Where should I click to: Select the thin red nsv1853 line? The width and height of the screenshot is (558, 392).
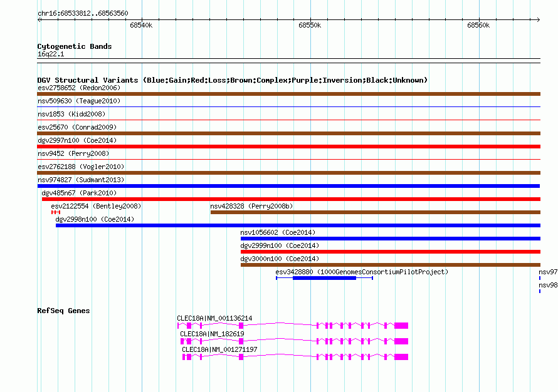coord(288,120)
